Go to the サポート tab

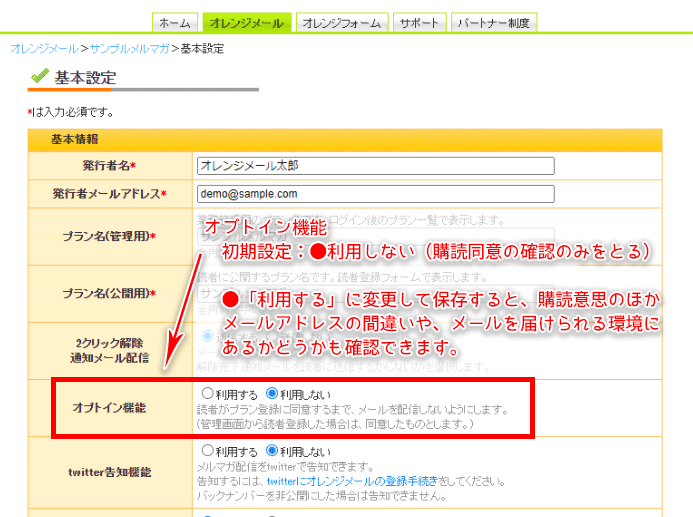[x=419, y=23]
